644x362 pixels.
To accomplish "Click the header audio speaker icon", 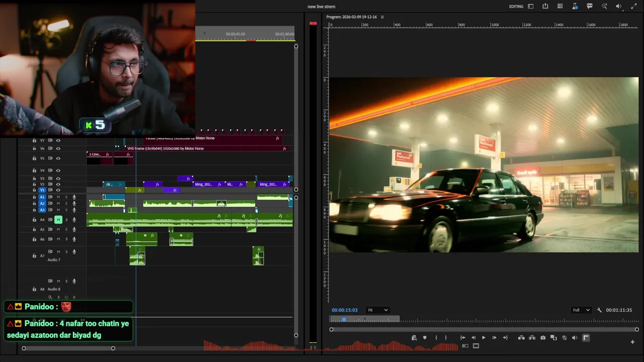I will [619, 7].
